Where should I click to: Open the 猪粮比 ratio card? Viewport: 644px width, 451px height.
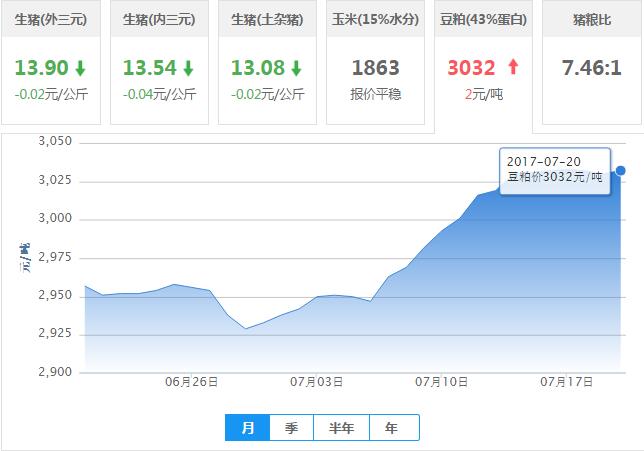[592, 62]
